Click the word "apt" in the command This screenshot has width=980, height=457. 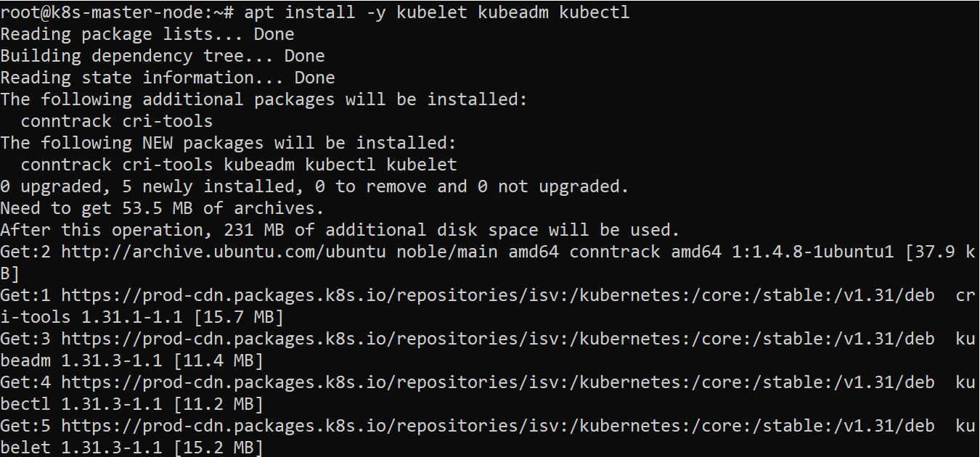click(x=259, y=12)
